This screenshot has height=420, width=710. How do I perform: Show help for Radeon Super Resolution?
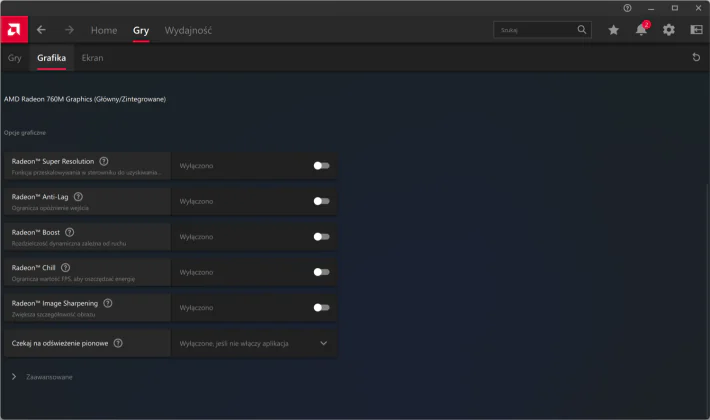click(104, 161)
